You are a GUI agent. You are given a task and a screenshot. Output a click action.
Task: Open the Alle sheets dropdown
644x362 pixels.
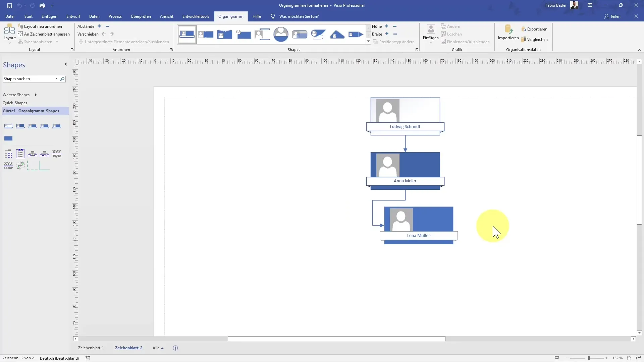click(158, 348)
